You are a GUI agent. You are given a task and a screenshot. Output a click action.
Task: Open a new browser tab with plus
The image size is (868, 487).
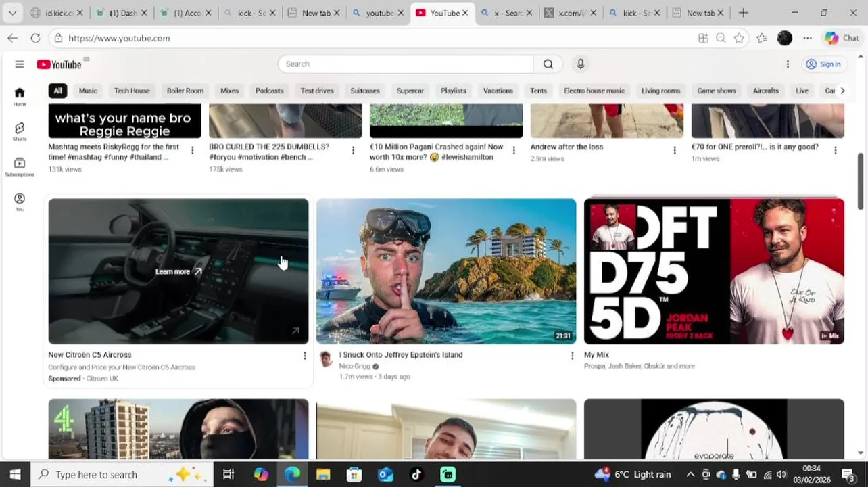(743, 13)
